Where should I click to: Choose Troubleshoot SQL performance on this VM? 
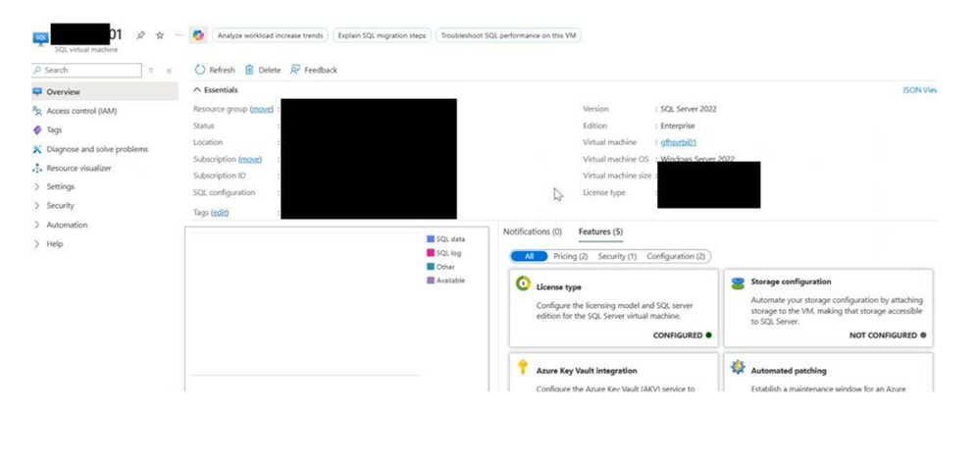[x=509, y=35]
